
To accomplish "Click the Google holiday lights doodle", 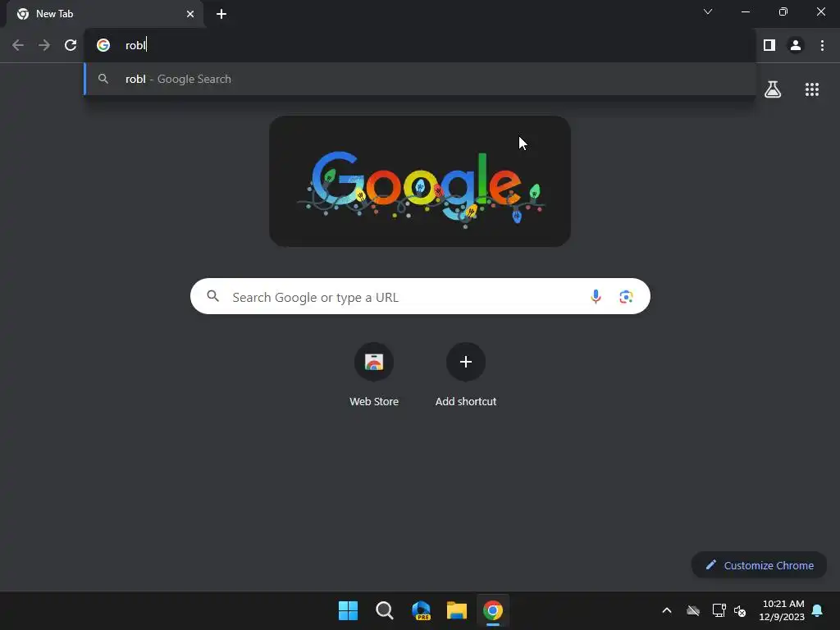I will click(420, 181).
